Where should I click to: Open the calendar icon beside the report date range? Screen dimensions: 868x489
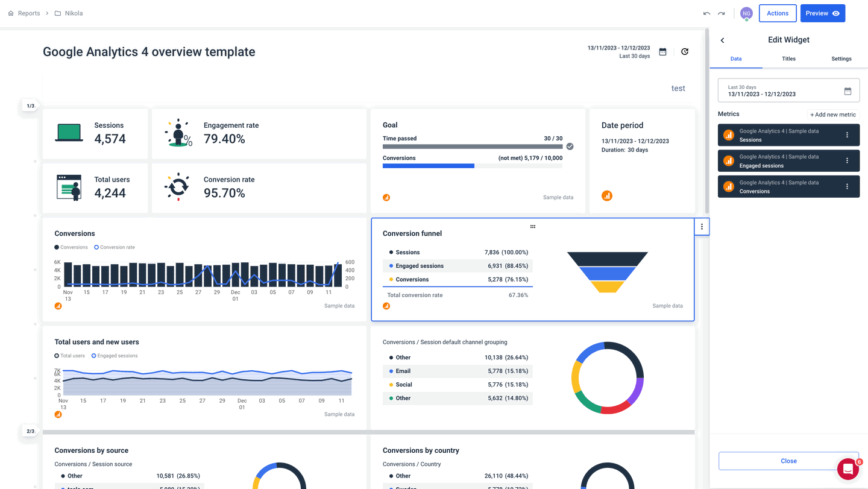pyautogui.click(x=662, y=52)
